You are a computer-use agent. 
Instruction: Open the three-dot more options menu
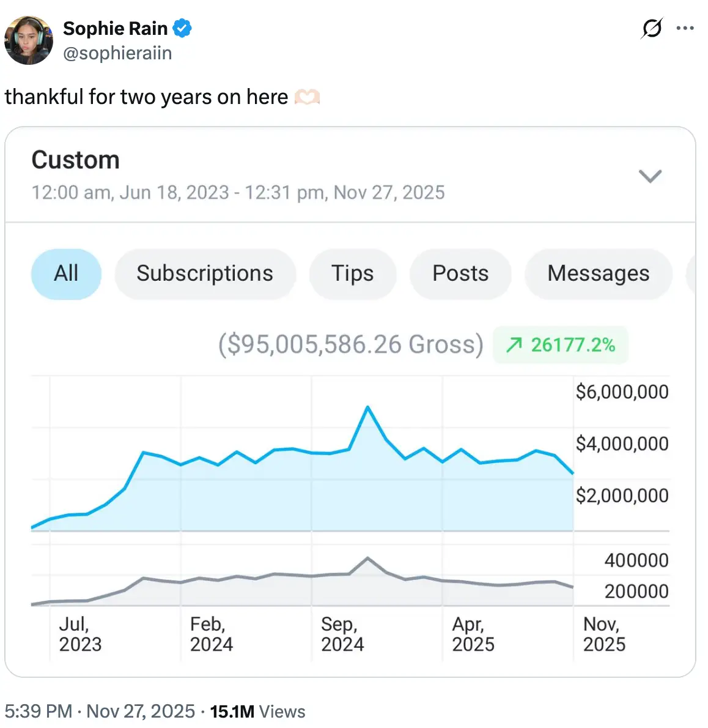(x=685, y=28)
